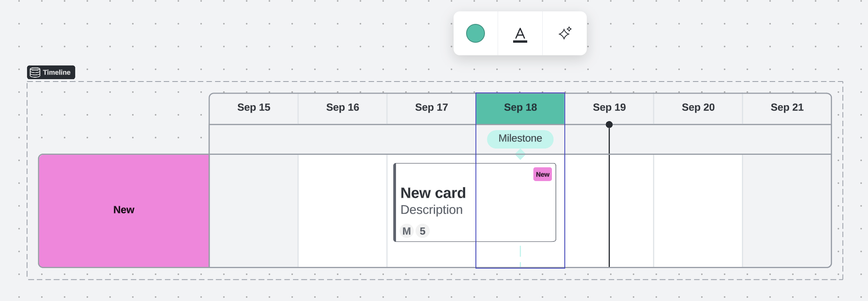
Task: Click the M size badge
Action: [407, 231]
